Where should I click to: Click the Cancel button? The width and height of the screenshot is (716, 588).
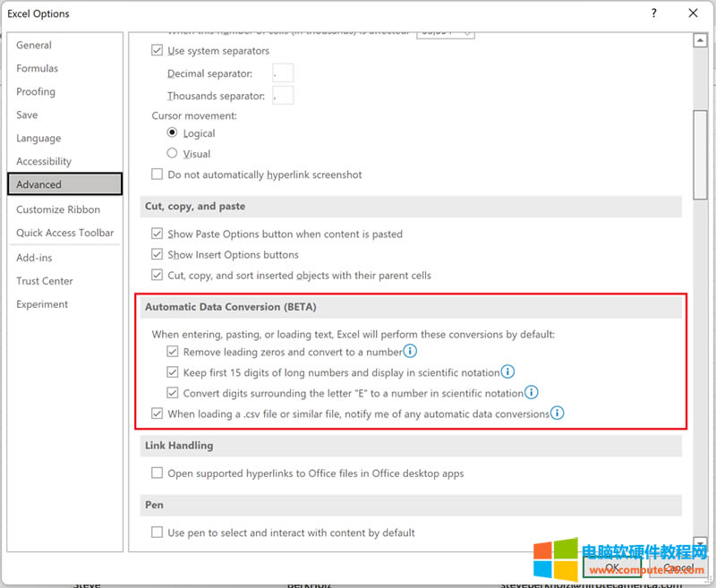(678, 567)
